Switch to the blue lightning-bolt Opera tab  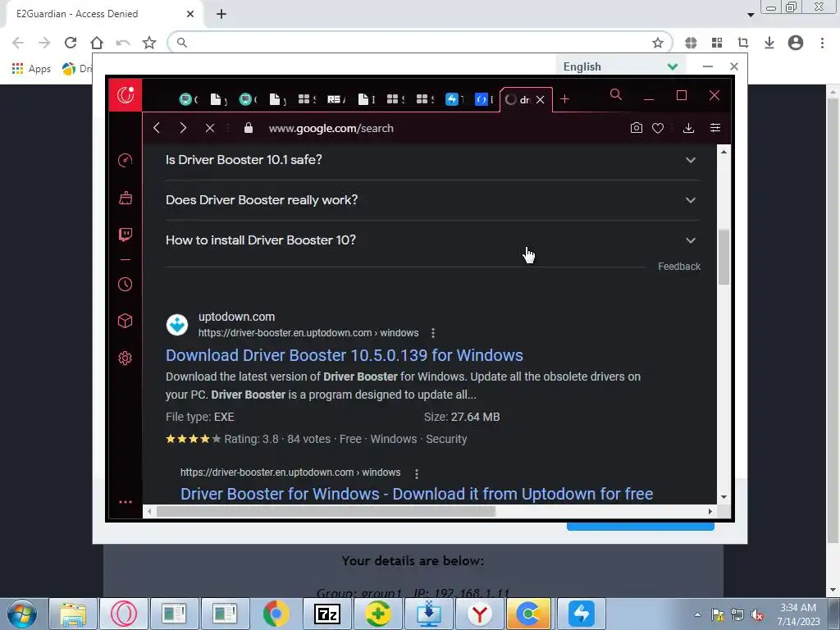454,99
